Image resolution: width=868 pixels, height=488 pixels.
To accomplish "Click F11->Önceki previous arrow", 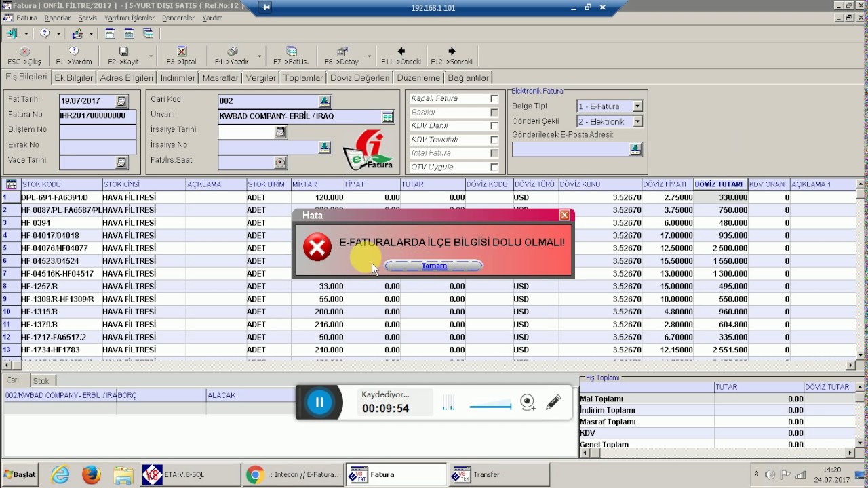I will click(401, 56).
